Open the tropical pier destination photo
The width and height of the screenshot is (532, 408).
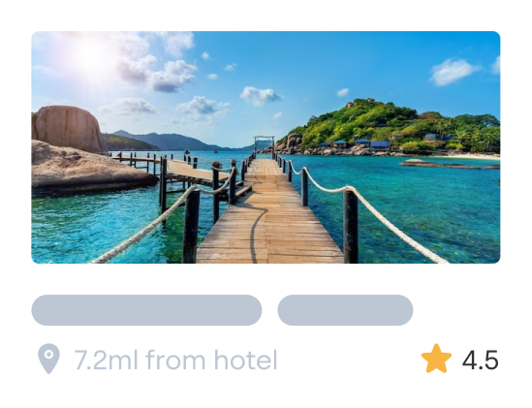point(266,147)
